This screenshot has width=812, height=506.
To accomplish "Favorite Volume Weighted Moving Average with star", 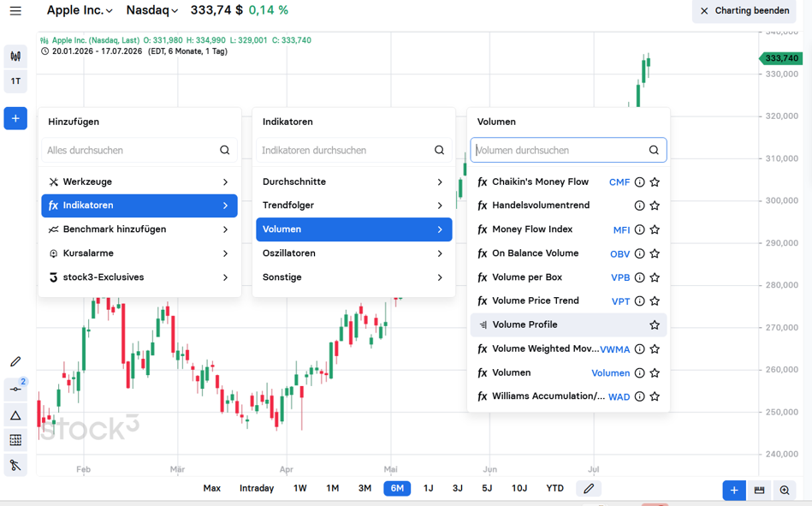I will click(655, 349).
